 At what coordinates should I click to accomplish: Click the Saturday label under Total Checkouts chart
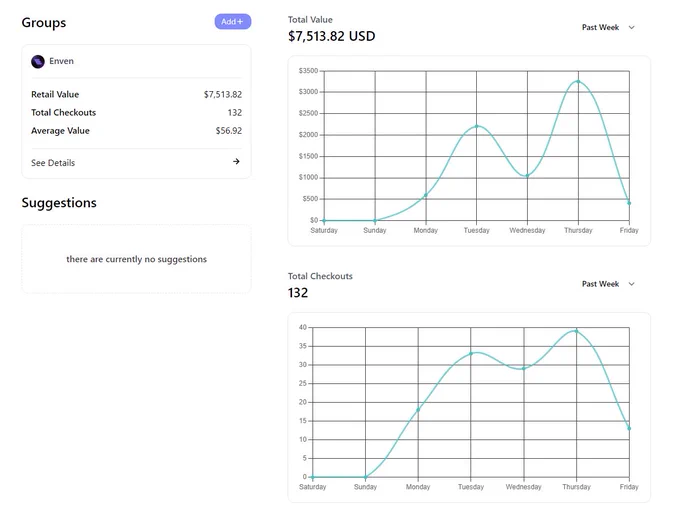click(313, 487)
